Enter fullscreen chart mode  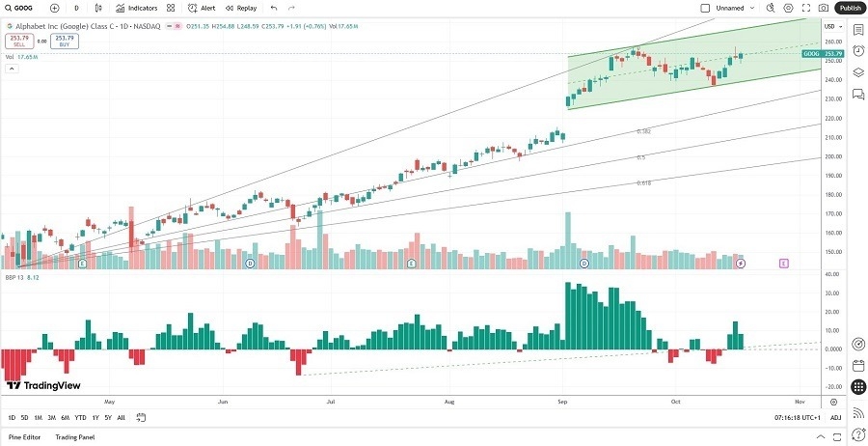805,8
